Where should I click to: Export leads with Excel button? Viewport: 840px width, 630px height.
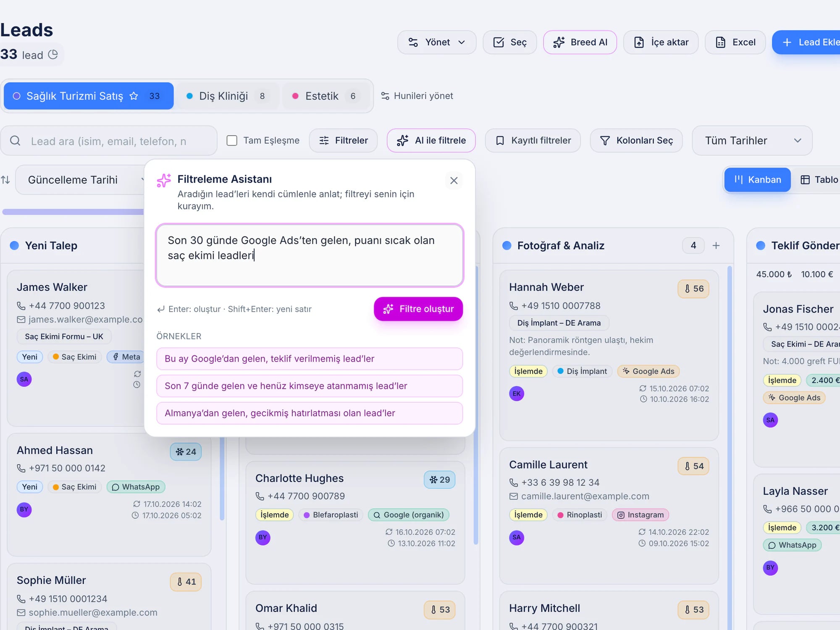(x=735, y=42)
